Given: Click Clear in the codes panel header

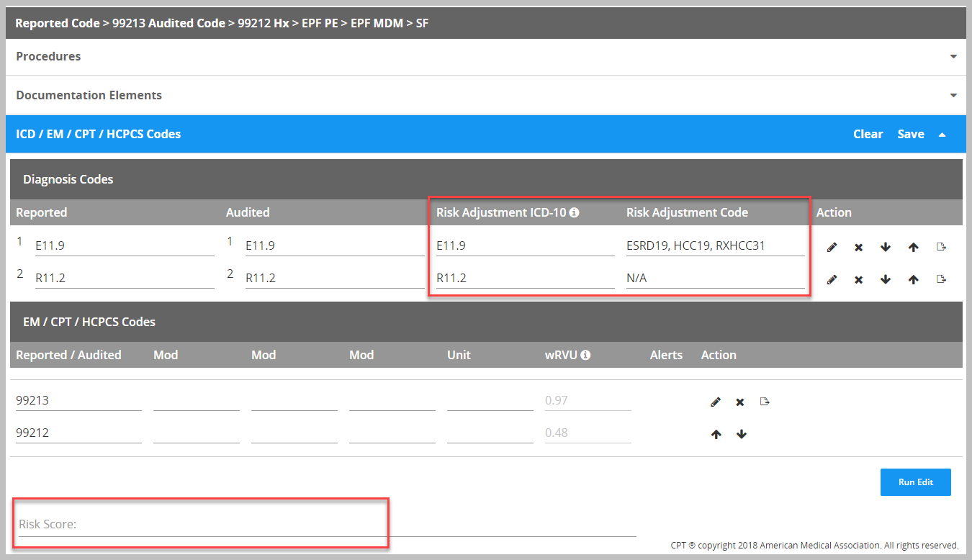Looking at the screenshot, I should coord(868,134).
